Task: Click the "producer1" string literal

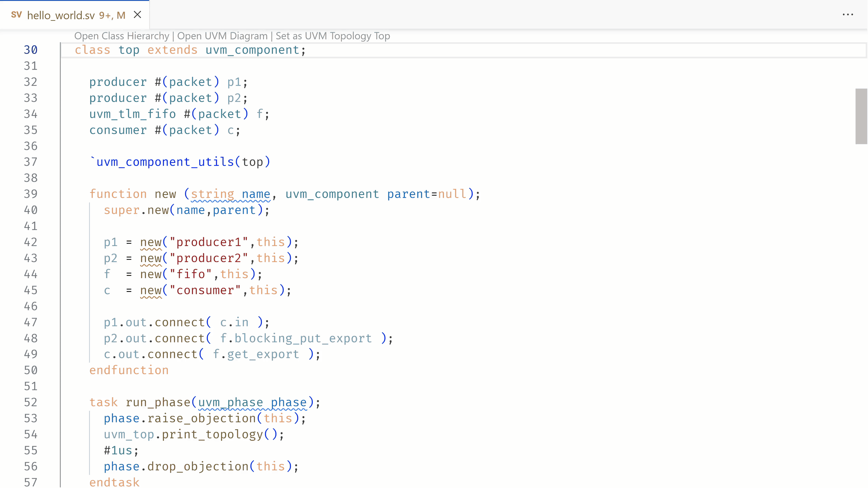Action: pos(209,242)
